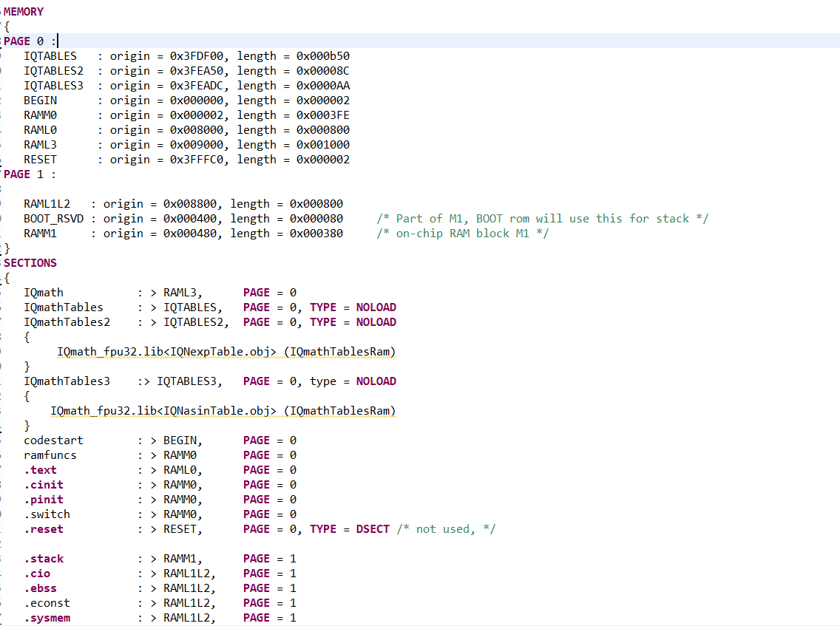
Task: Click the RAMM1 memory region definition name
Action: click(x=40, y=234)
